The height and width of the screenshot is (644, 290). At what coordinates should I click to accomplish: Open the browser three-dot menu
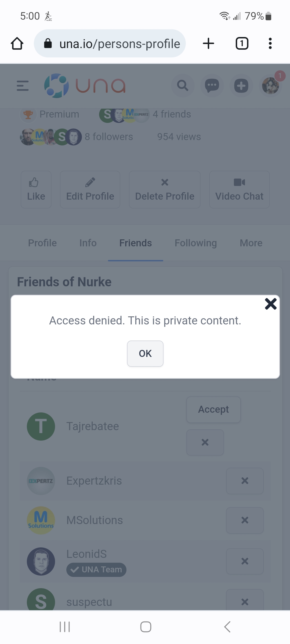[270, 43]
